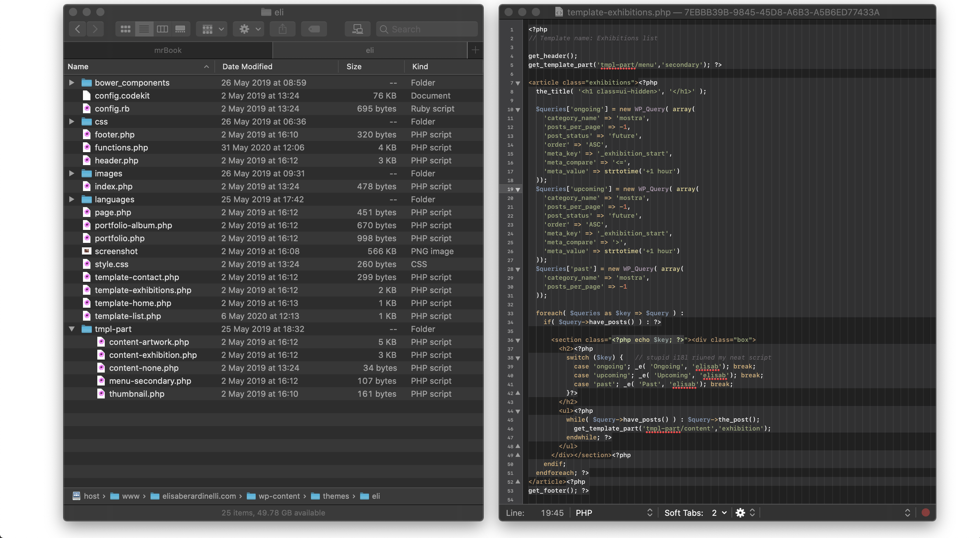
Task: Click host in the path bar
Action: [86, 496]
